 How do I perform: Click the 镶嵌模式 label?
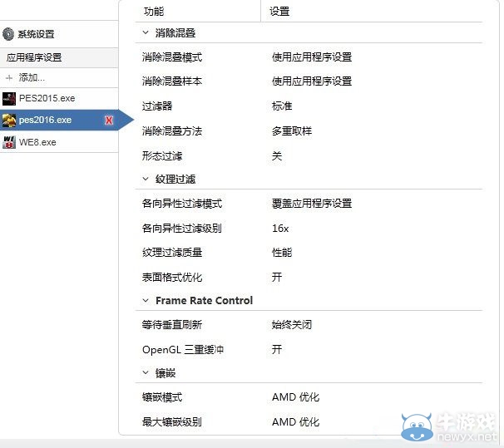(162, 397)
